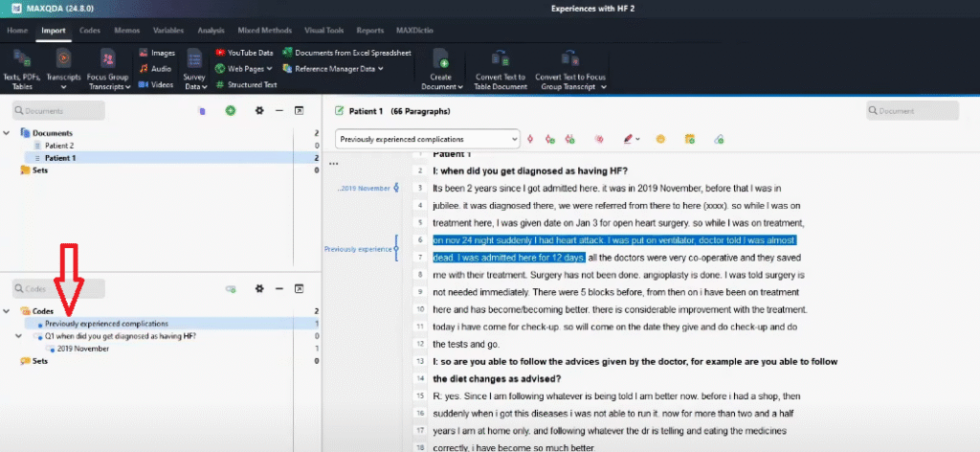Screen dimensions: 980x452
Task: Import Texts, PDFs, Tables
Action: click(23, 68)
